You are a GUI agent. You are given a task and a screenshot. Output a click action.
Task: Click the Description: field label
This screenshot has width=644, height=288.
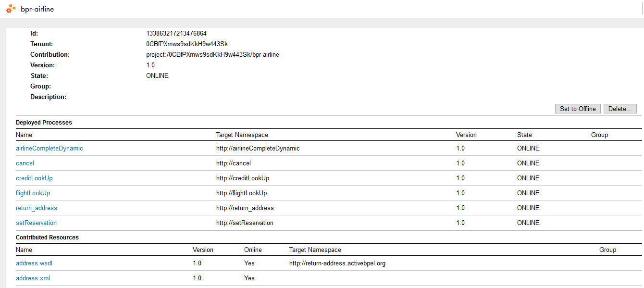(x=48, y=97)
